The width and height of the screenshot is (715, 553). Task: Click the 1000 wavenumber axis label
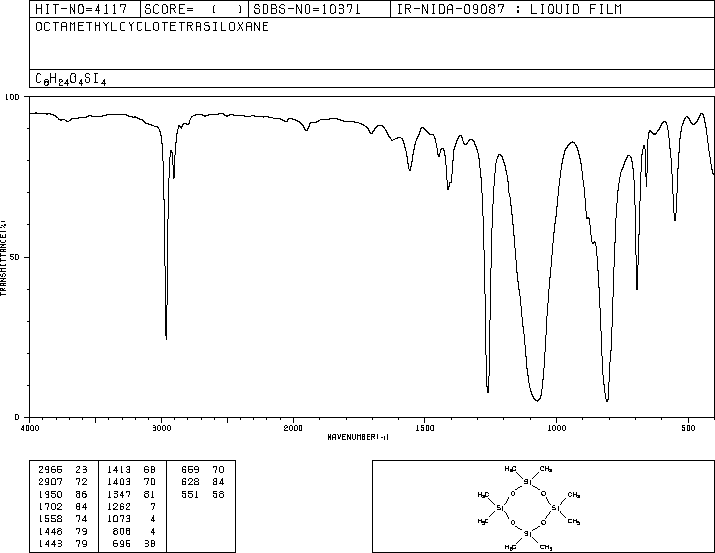(x=556, y=428)
